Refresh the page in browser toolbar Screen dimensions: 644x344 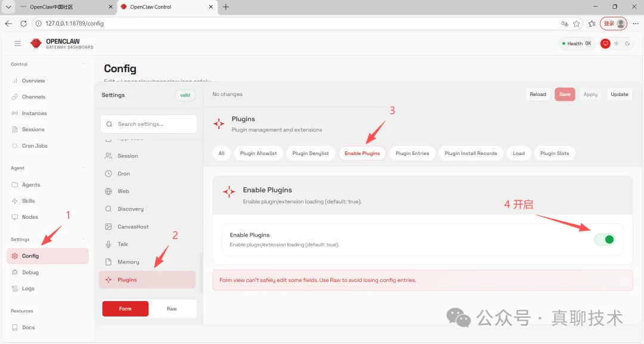click(23, 24)
